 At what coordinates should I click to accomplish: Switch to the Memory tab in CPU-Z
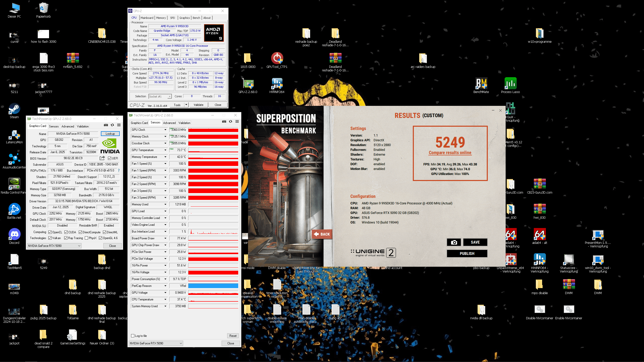pos(161,18)
